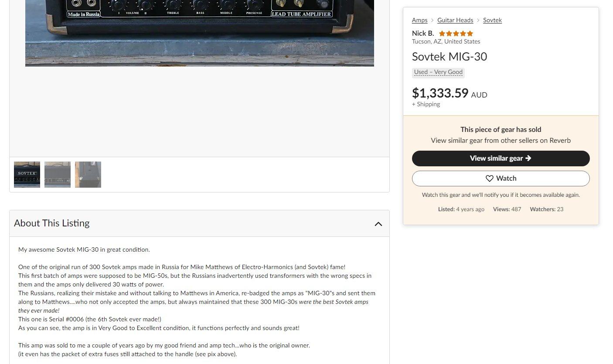Open seller Nick B. profile
The height and width of the screenshot is (364, 613).
(x=422, y=34)
